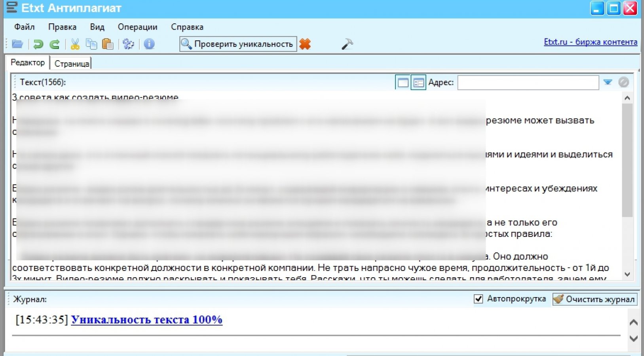Paste text using the clipboard icon
This screenshot has width=644, height=356.
pos(108,44)
